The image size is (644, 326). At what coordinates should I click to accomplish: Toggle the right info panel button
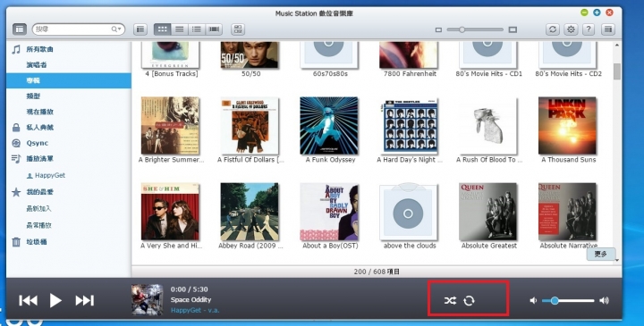click(x=608, y=29)
